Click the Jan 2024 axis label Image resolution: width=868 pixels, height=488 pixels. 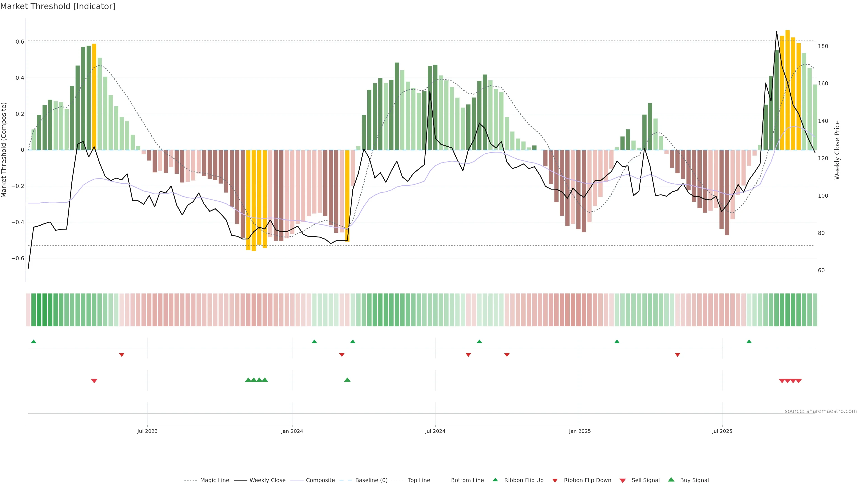(292, 431)
